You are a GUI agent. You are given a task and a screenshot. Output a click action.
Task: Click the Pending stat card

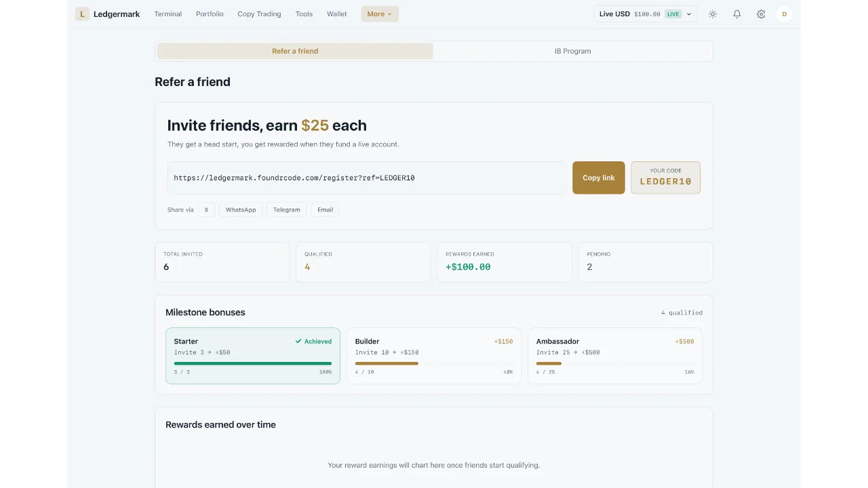645,262
